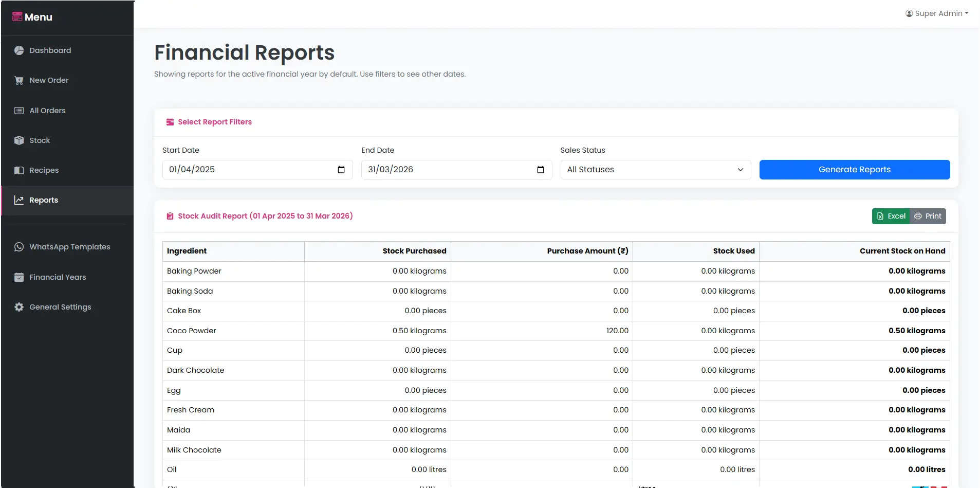The width and height of the screenshot is (980, 488).
Task: Click the Menu header icon
Action: [x=17, y=17]
